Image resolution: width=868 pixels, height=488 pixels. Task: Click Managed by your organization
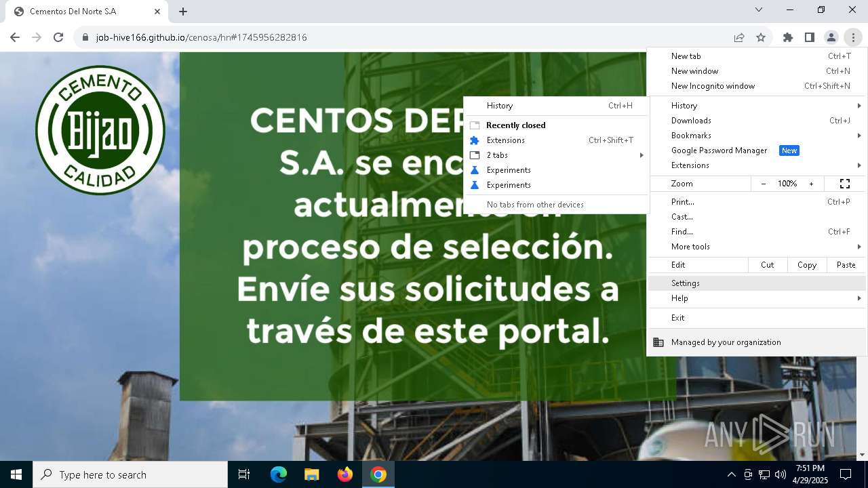click(x=757, y=342)
